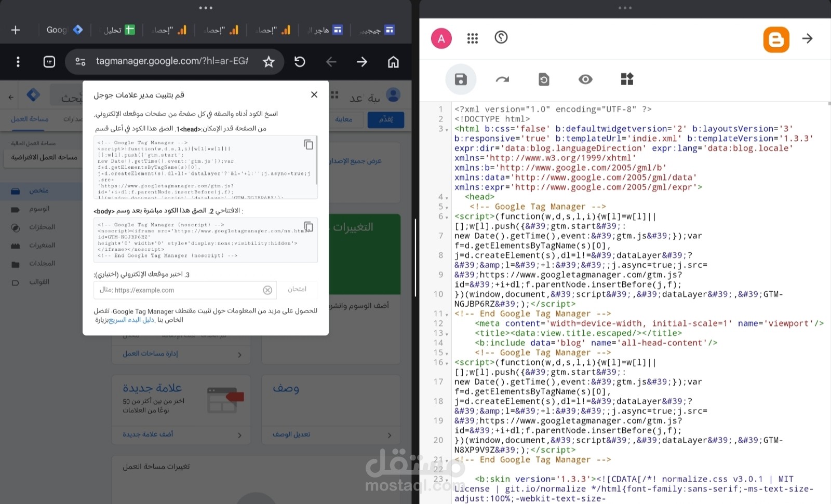Click the امتحان test button
The width and height of the screenshot is (831, 504).
[x=297, y=289]
